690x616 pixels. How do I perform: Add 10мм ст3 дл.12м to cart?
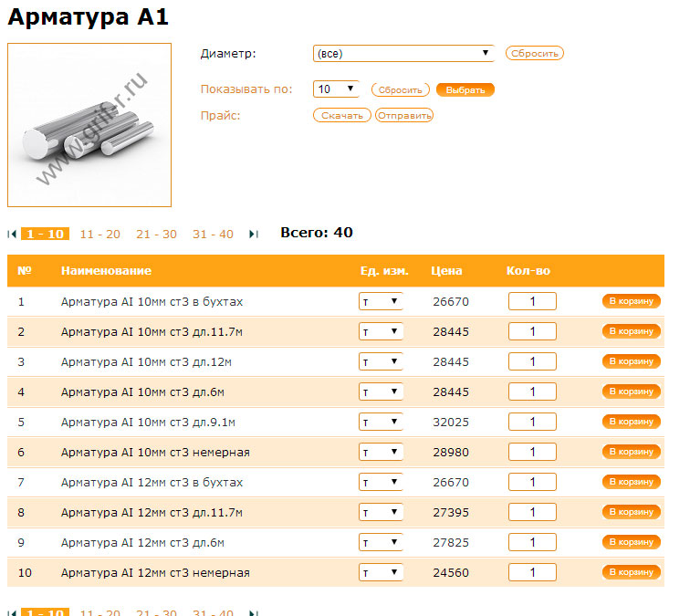[631, 361]
